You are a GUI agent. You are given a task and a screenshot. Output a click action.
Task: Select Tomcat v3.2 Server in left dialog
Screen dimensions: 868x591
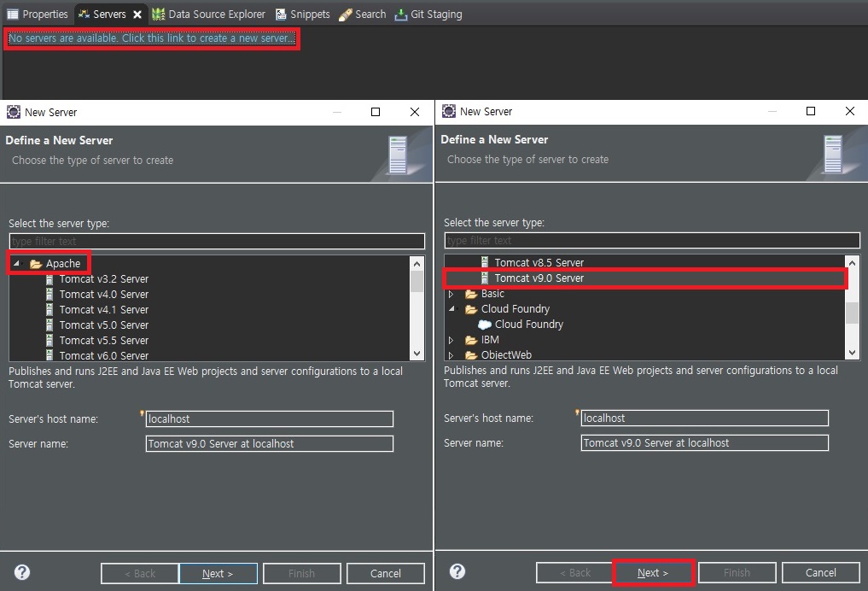[103, 279]
